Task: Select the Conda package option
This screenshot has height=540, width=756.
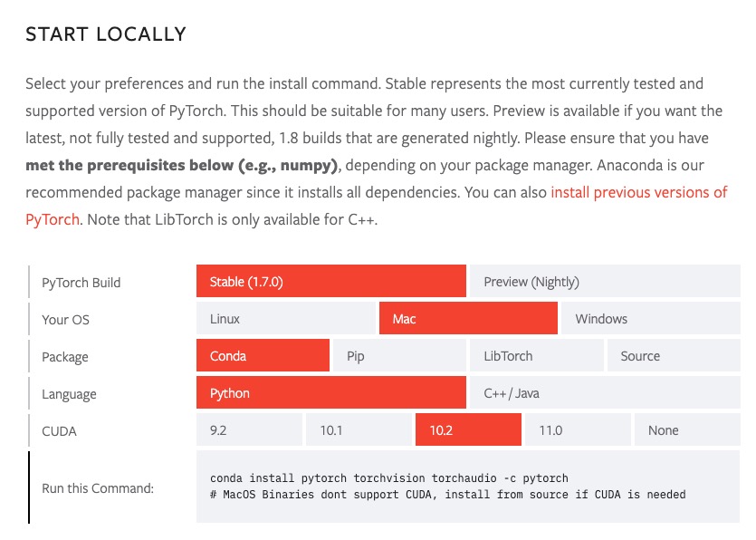Action: point(263,356)
